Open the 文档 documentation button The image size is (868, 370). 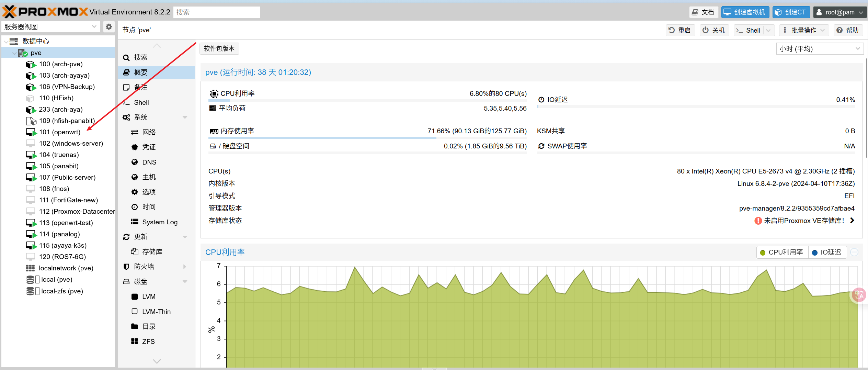(x=704, y=12)
